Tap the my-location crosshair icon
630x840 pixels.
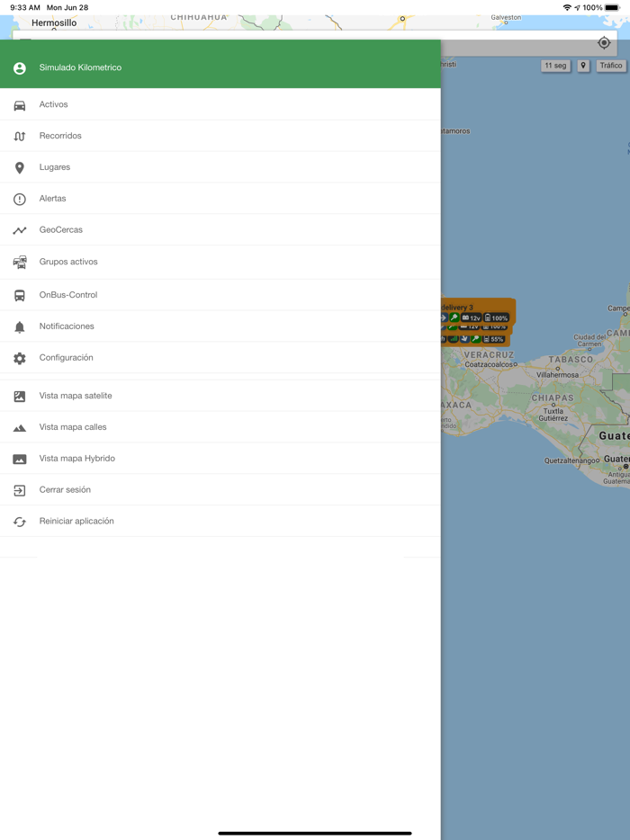[x=604, y=43]
